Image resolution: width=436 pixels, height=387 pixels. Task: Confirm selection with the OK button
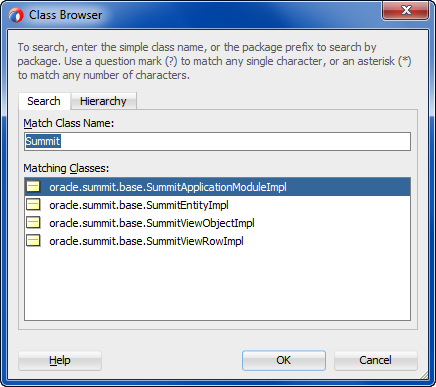coord(284,360)
